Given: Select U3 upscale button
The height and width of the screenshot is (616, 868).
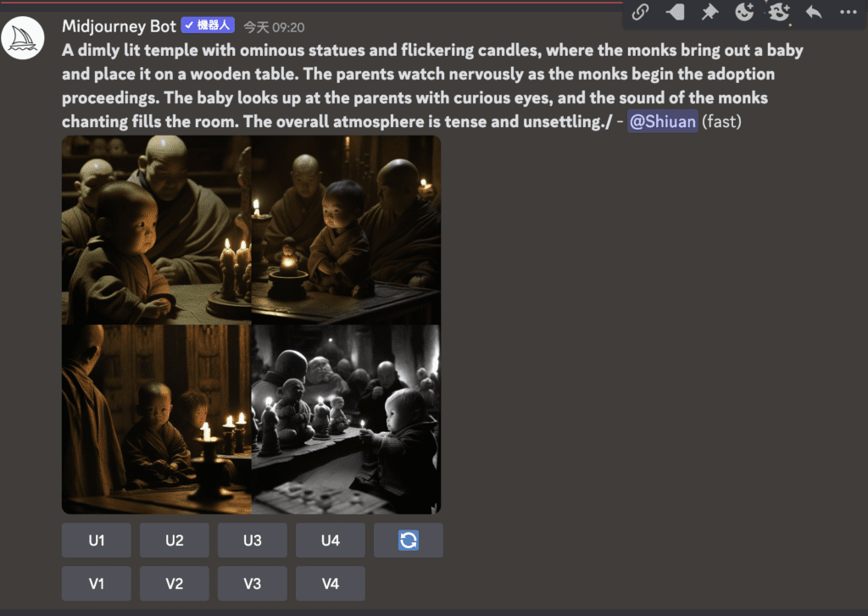Looking at the screenshot, I should pyautogui.click(x=253, y=541).
